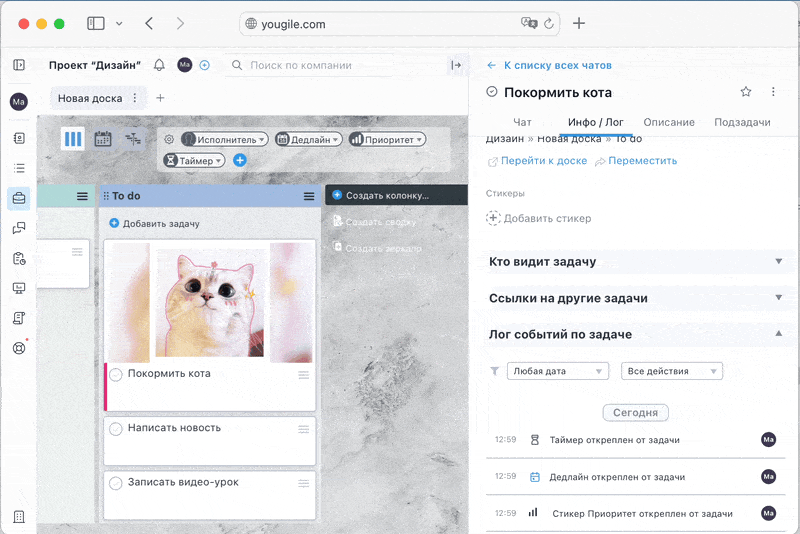Mark Записать видео-урок as done

pyautogui.click(x=116, y=483)
